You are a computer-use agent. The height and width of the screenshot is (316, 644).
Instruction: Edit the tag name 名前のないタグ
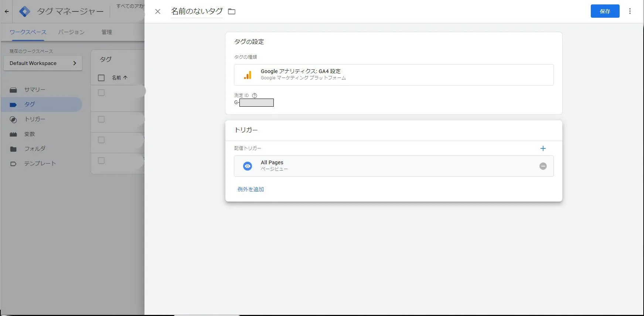click(197, 11)
